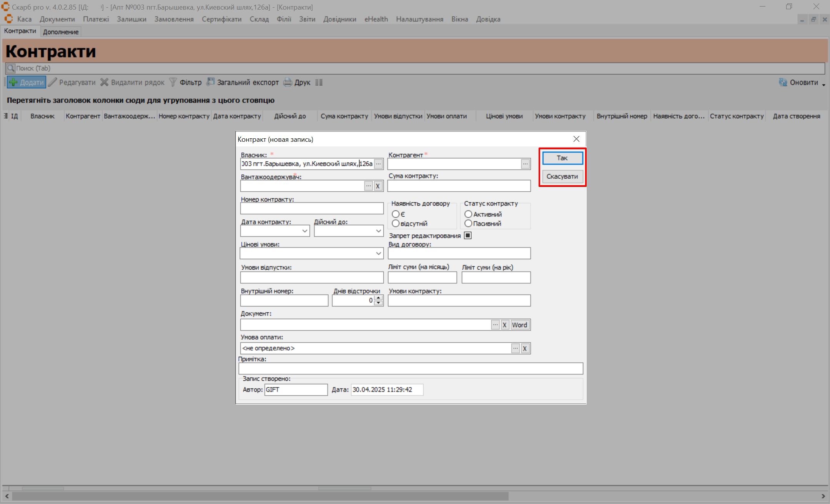This screenshot has width=830, height=504.
Task: Click the Скасувати button
Action: pyautogui.click(x=562, y=176)
